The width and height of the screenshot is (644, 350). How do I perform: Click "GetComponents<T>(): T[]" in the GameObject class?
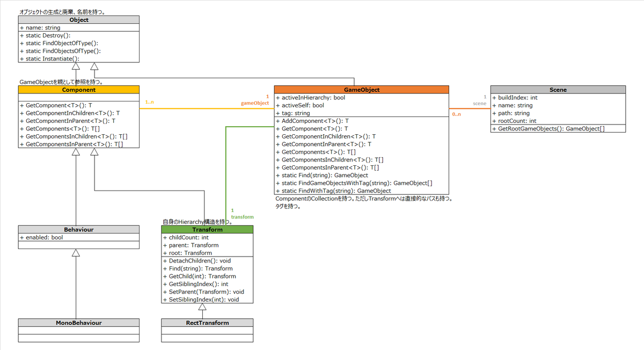click(x=316, y=152)
